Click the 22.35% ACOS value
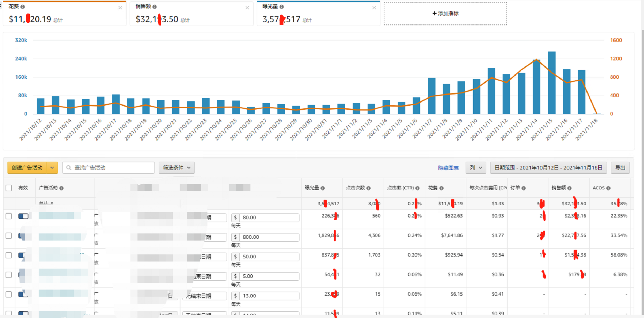The height and width of the screenshot is (318, 644). click(619, 216)
